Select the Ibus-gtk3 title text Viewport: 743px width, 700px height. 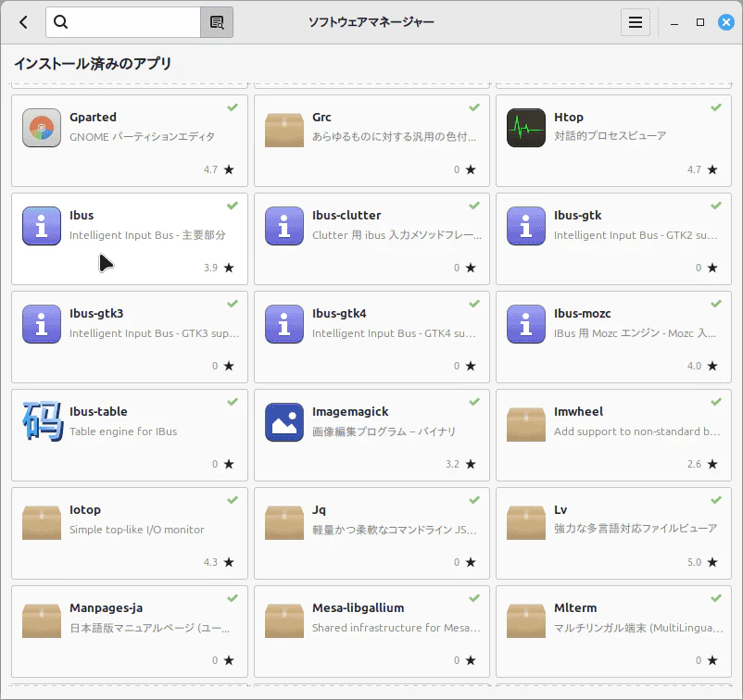click(96, 314)
